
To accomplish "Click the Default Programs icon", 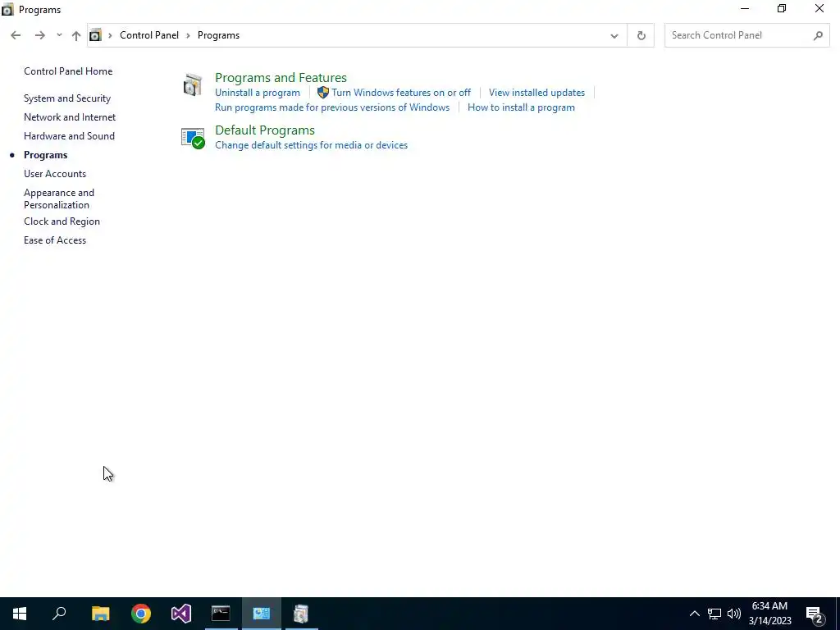I will point(193,138).
